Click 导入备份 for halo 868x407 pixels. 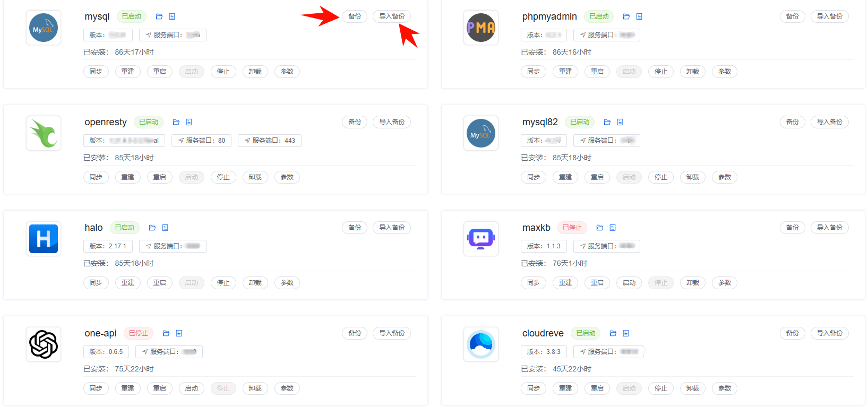[392, 228]
